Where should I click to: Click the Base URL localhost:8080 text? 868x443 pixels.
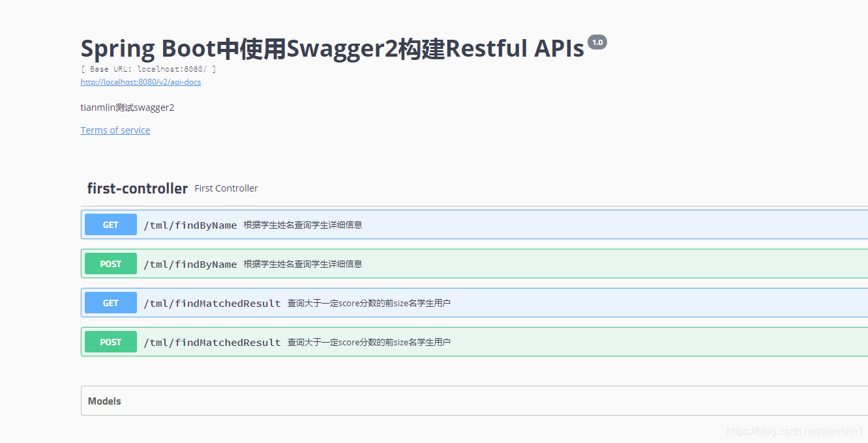coord(148,69)
